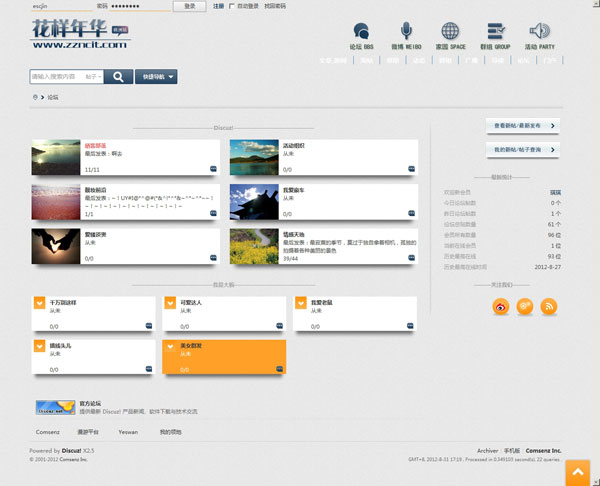Viewport: 600px width, 486px height.
Task: Open the 手机版 mobile version link
Action: pos(512,451)
